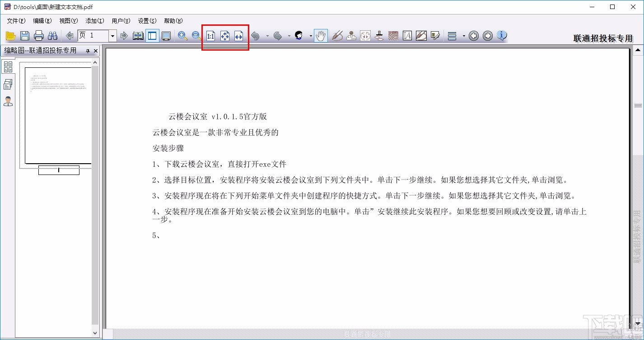Click the round cross-page seal icon
Viewport: 644px width, 340px height.
point(365,36)
